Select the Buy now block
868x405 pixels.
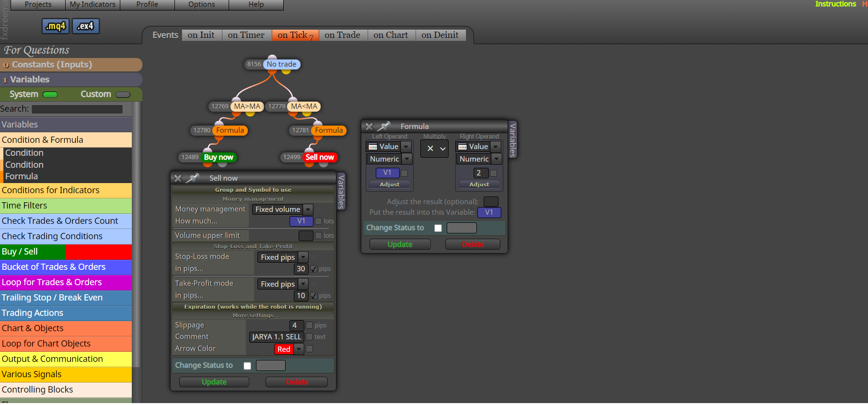click(219, 157)
